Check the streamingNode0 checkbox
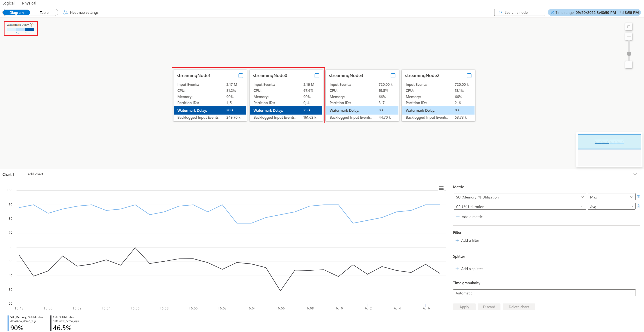This screenshot has height=332, width=644. (x=317, y=76)
